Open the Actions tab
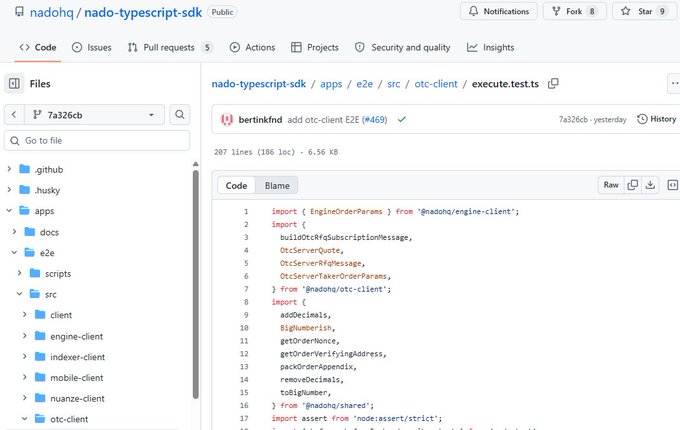 (252, 47)
